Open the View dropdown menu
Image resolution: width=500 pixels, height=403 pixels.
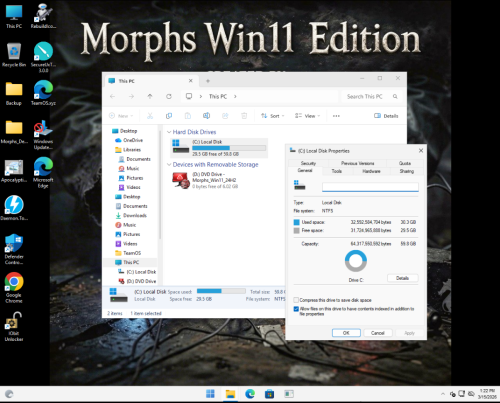tap(307, 116)
